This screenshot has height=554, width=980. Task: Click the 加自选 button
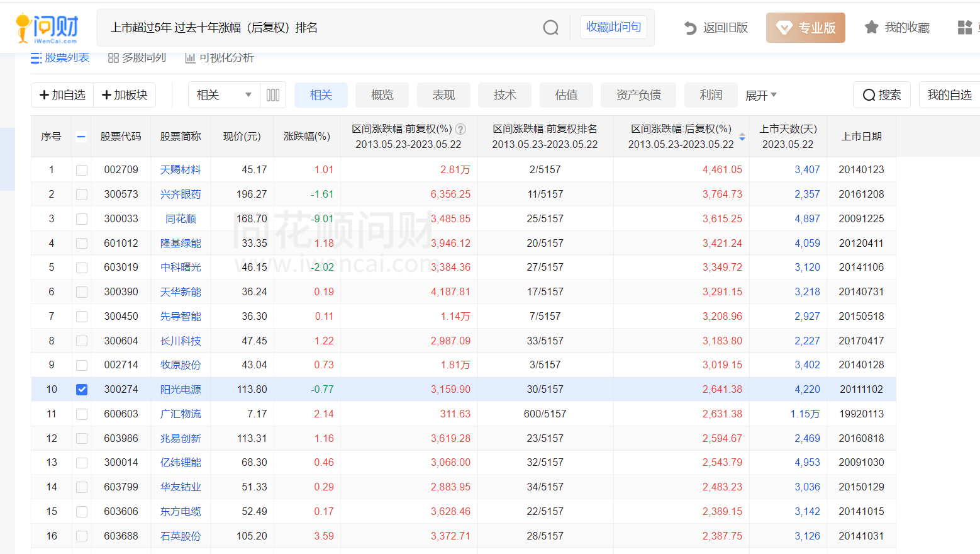(x=62, y=95)
